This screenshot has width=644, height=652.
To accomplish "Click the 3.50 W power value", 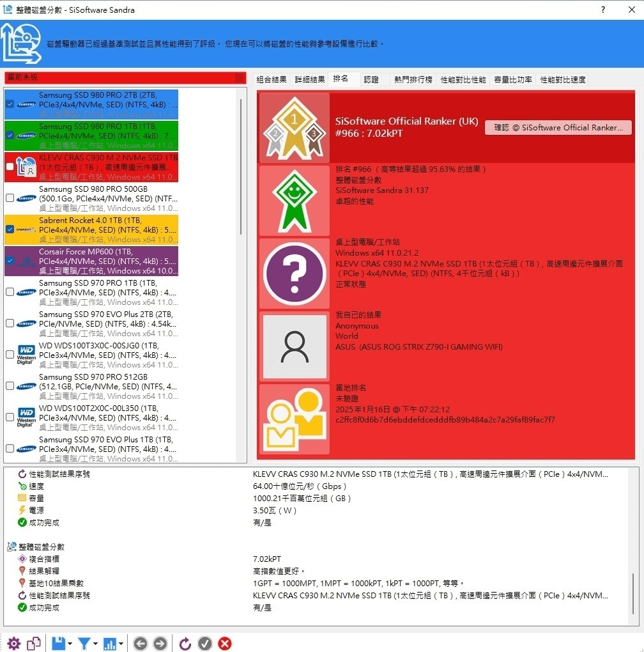I will (274, 510).
